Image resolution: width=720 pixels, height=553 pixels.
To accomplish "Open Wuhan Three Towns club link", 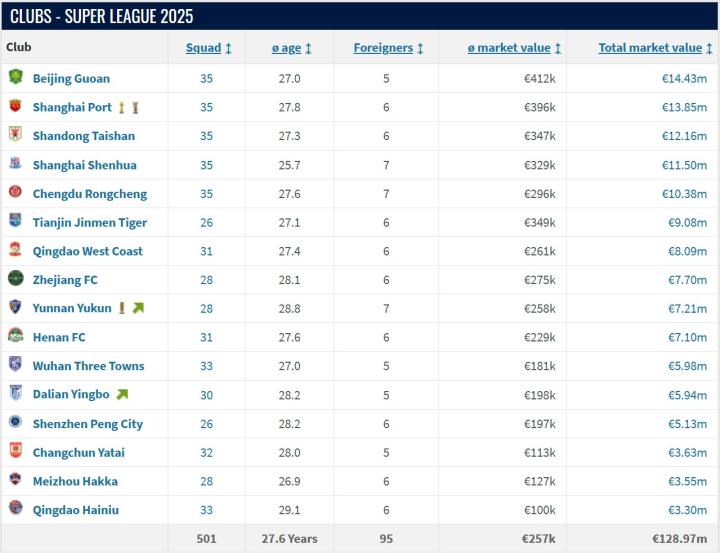I will pyautogui.click(x=89, y=366).
